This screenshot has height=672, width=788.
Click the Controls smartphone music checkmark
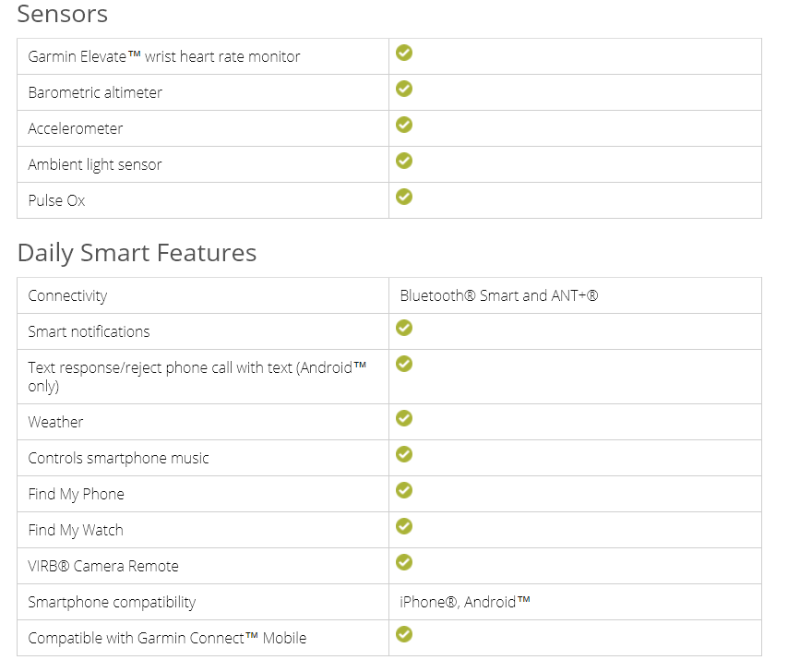point(404,454)
